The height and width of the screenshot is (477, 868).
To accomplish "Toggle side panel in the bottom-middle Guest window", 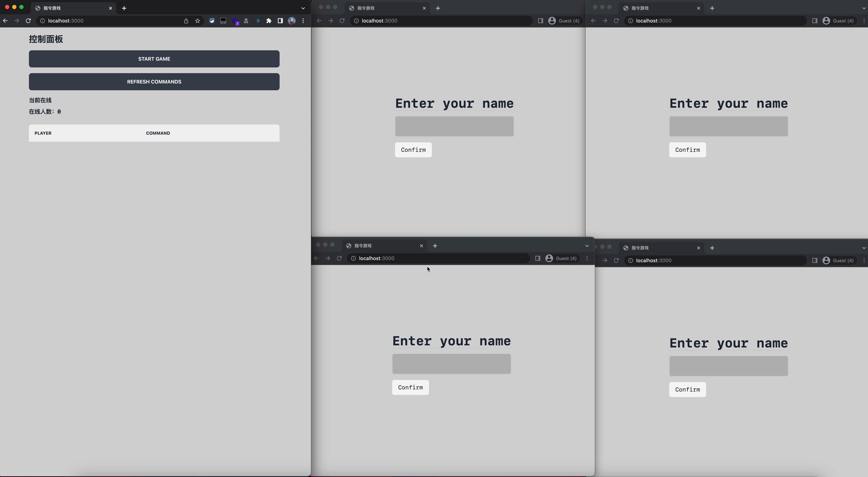I will (x=537, y=259).
